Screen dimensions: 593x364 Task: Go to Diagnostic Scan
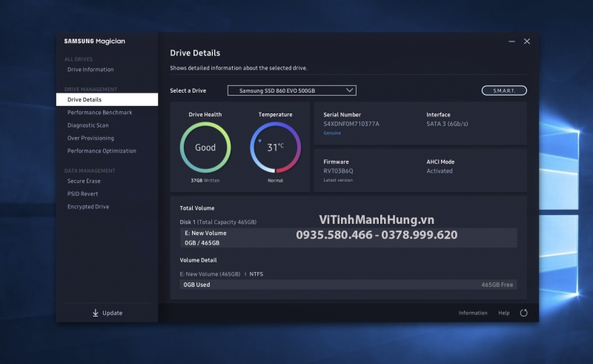click(x=87, y=125)
